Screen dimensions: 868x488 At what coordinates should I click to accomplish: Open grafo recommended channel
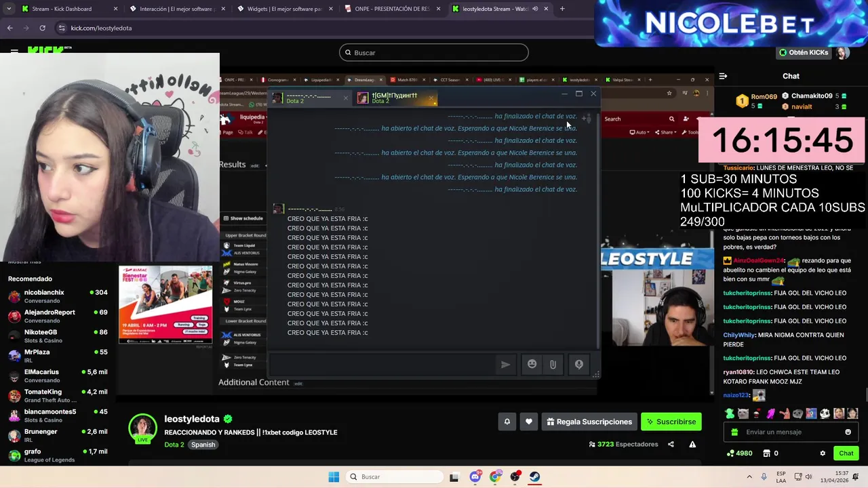click(58, 455)
